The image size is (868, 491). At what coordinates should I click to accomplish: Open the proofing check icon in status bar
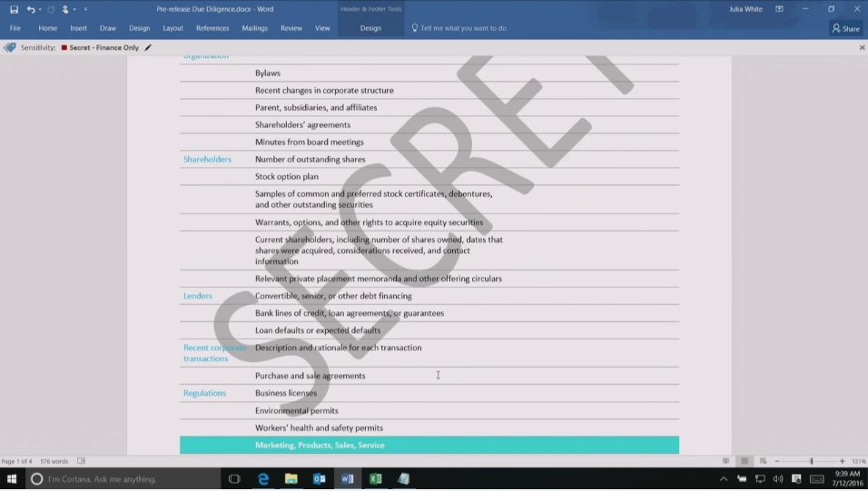[x=81, y=461]
